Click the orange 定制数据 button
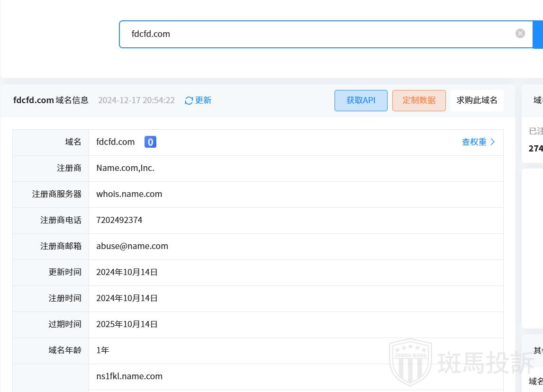This screenshot has width=543, height=392. 419,100
